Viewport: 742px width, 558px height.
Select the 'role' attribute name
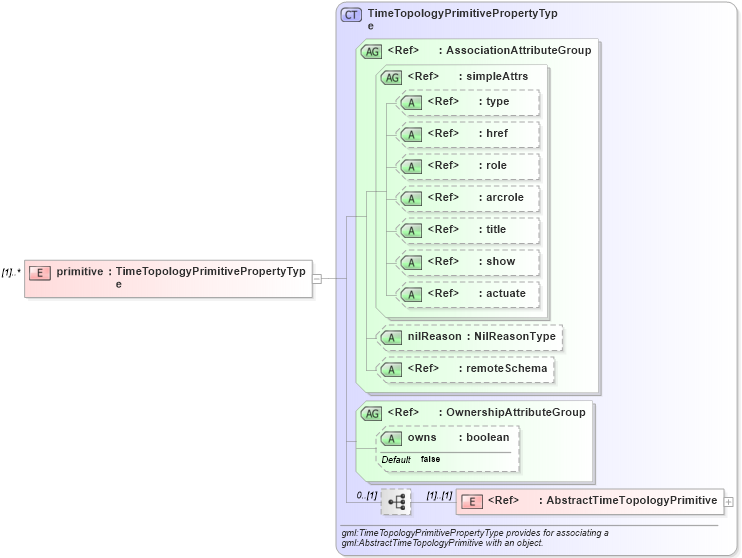[496, 165]
